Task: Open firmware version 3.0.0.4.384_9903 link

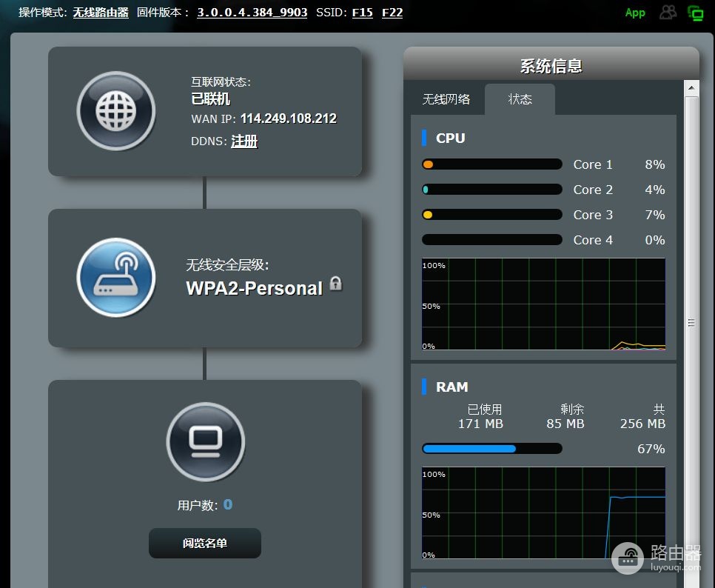Action: pyautogui.click(x=252, y=13)
